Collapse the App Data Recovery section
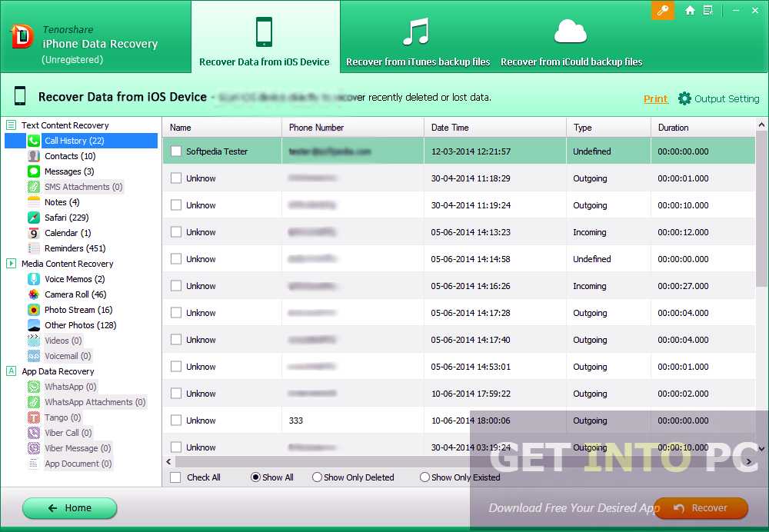769x532 pixels. tap(12, 371)
